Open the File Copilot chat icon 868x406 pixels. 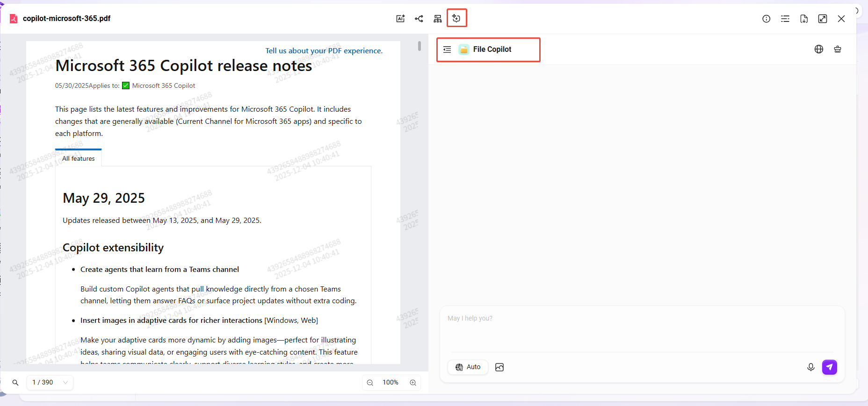(x=456, y=19)
